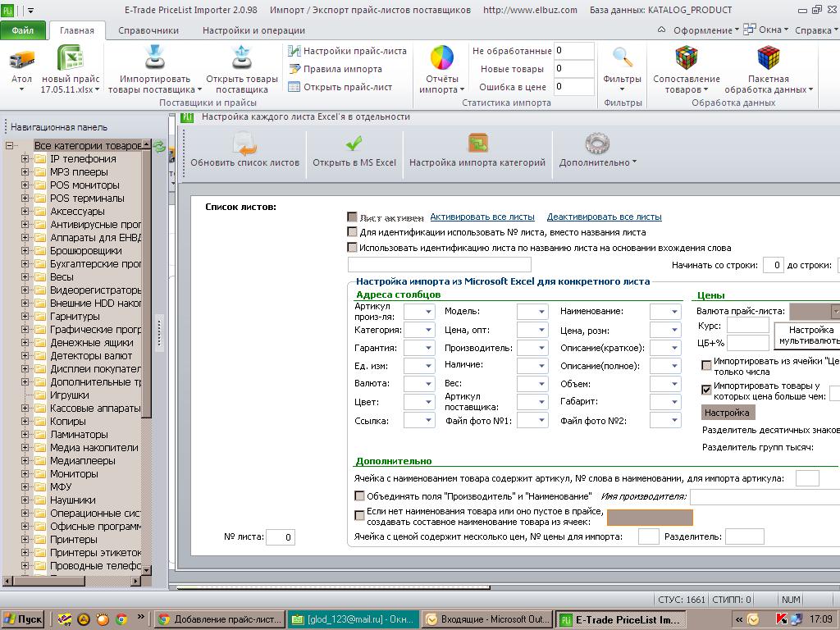Switch to the Главная tab
The width and height of the screenshot is (840, 630).
[76, 30]
